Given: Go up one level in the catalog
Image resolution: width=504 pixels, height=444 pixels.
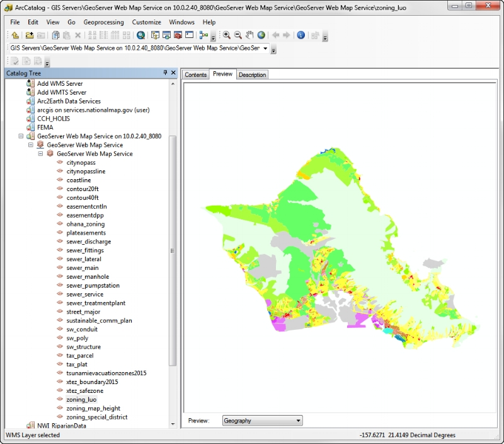Looking at the screenshot, I should 15,35.
